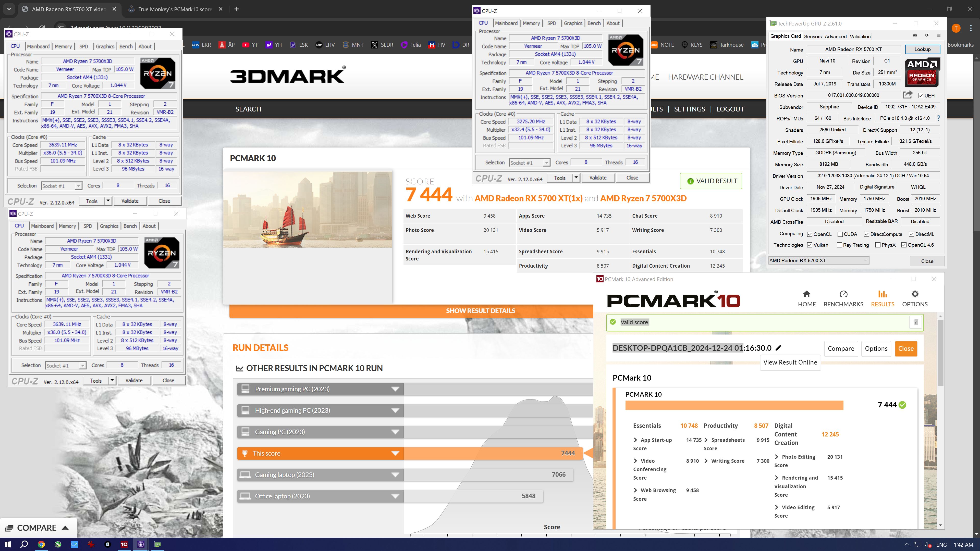This screenshot has width=980, height=551.
Task: Click the muted volume icon in system tray
Action: (x=928, y=545)
